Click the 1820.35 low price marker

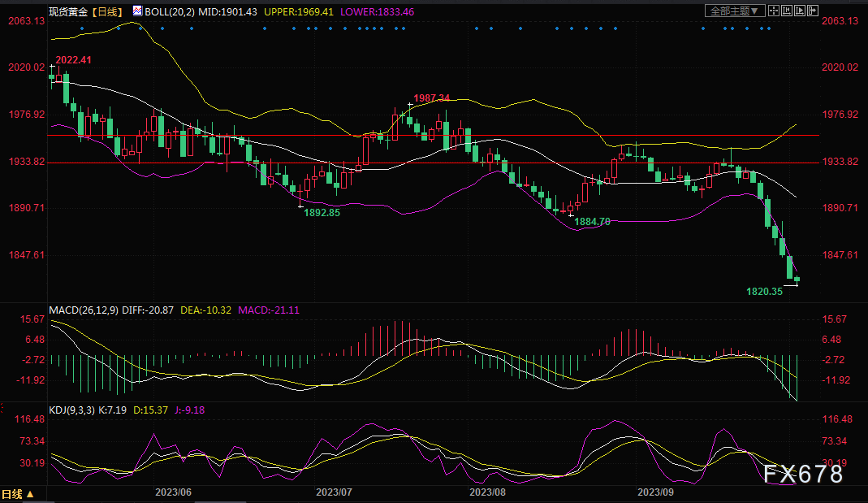pyautogui.click(x=764, y=291)
